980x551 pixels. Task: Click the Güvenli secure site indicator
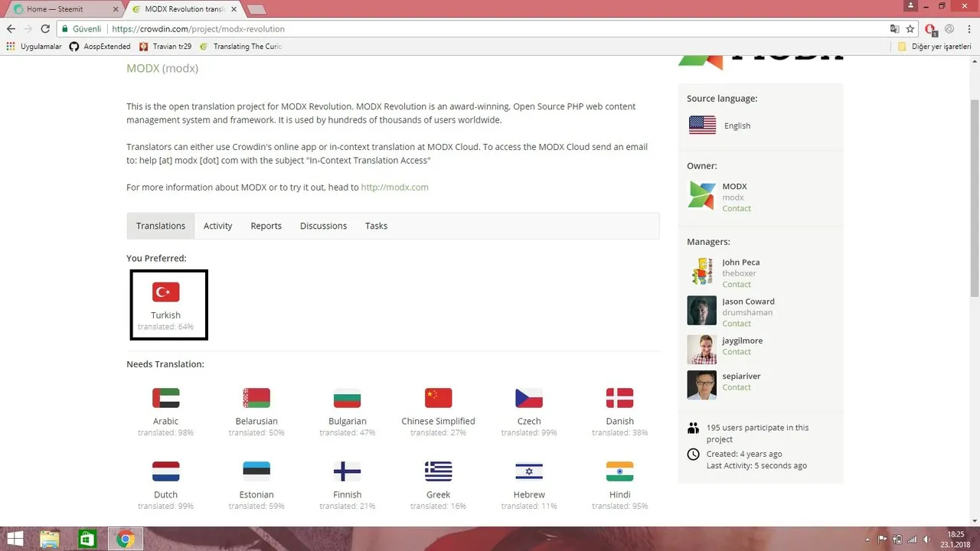(81, 29)
